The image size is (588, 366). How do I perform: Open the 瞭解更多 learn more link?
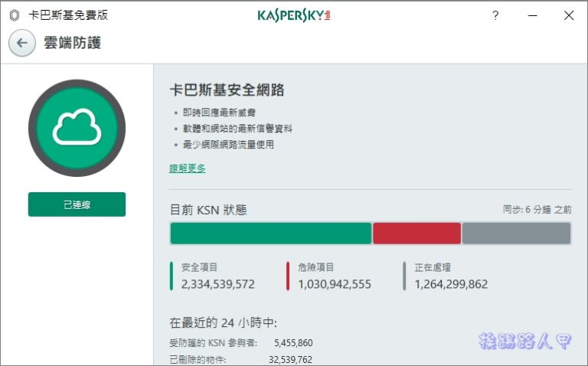click(188, 168)
